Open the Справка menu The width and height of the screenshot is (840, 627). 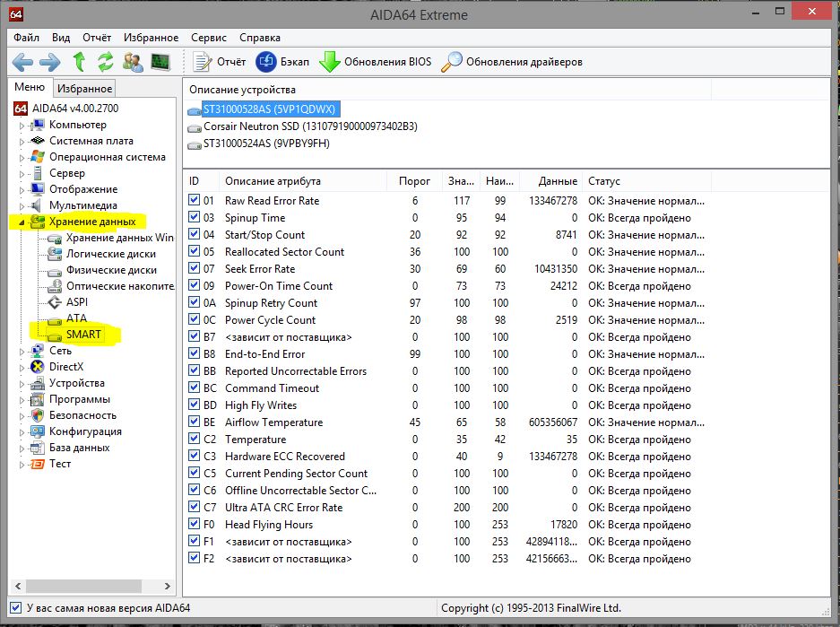(x=260, y=38)
